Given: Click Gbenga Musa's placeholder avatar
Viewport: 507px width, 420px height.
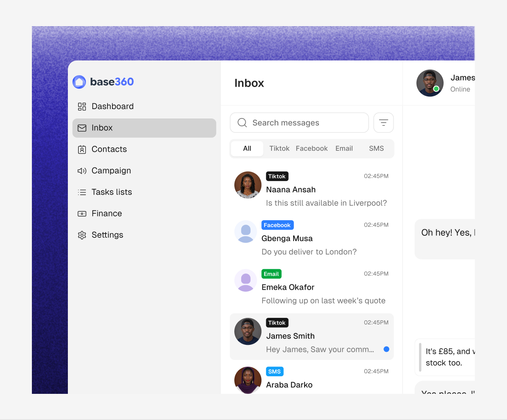Looking at the screenshot, I should pos(246,232).
